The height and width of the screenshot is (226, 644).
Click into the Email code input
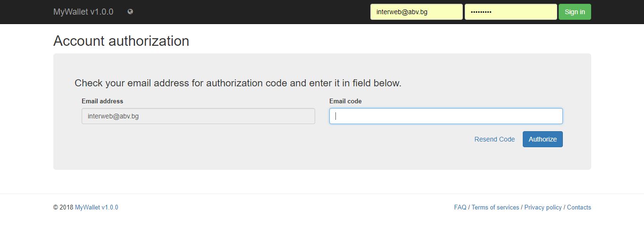tap(446, 116)
